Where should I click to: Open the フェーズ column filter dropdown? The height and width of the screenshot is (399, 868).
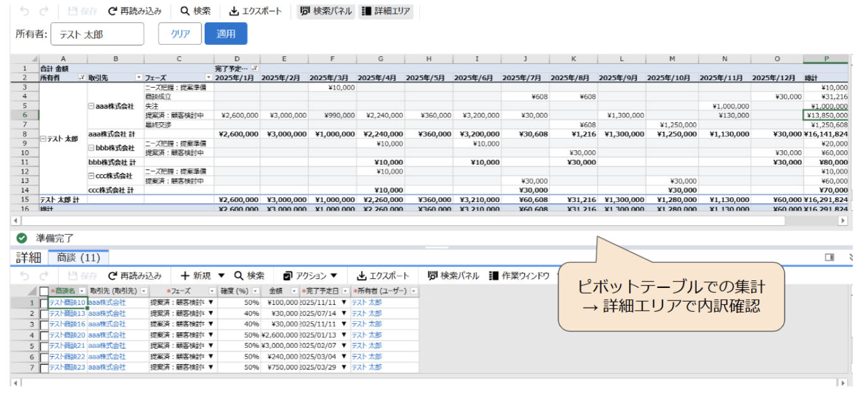208,77
